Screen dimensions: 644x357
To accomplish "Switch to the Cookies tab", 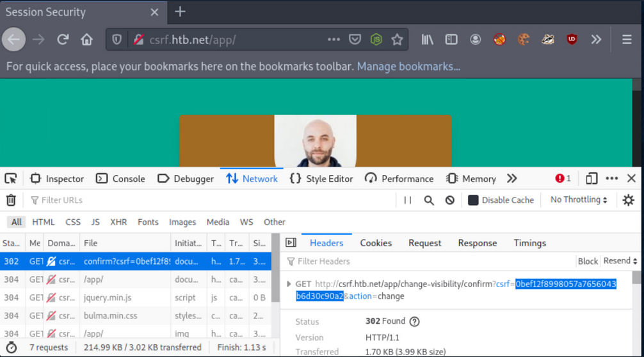I will coord(376,243).
